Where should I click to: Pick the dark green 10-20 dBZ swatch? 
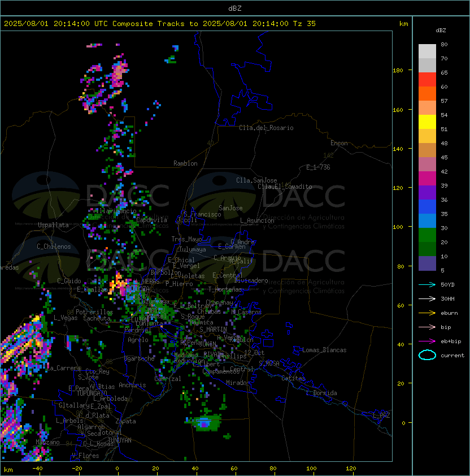pyautogui.click(x=427, y=249)
